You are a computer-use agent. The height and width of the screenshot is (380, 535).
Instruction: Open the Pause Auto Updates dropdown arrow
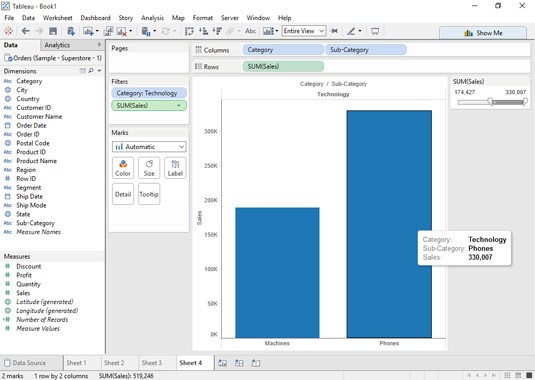[155, 31]
